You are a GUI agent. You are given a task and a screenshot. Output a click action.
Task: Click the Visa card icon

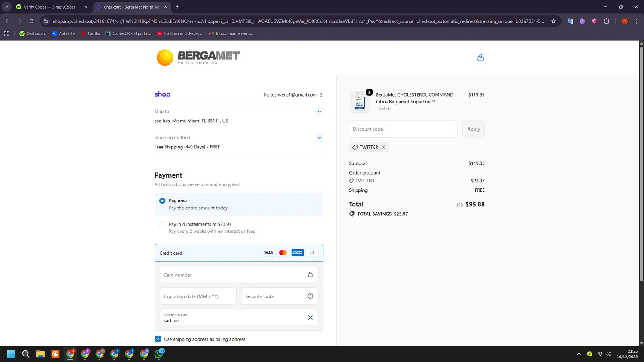(268, 253)
